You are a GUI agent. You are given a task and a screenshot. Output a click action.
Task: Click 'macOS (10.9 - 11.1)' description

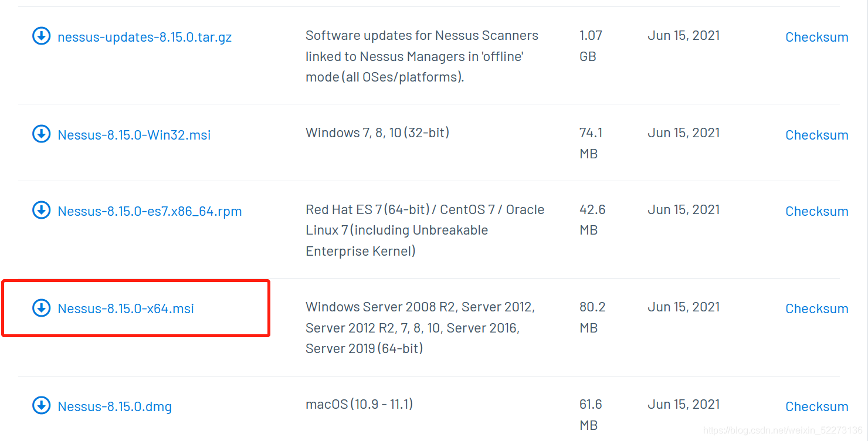click(359, 404)
